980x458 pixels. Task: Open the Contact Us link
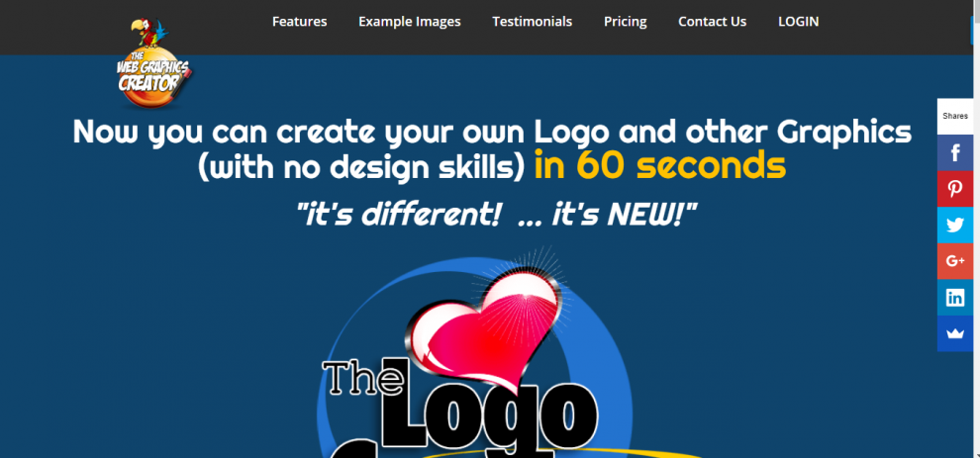click(712, 21)
